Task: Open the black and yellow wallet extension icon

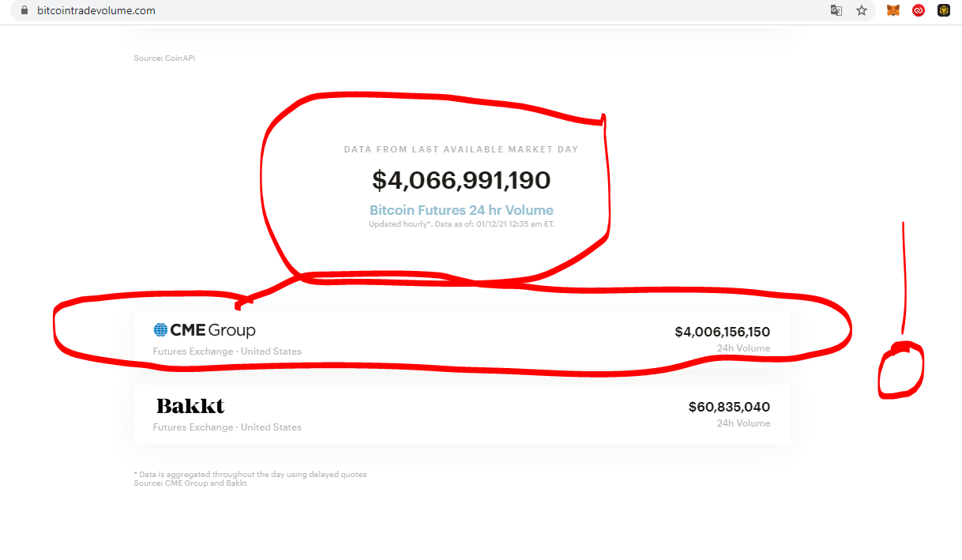Action: click(943, 11)
